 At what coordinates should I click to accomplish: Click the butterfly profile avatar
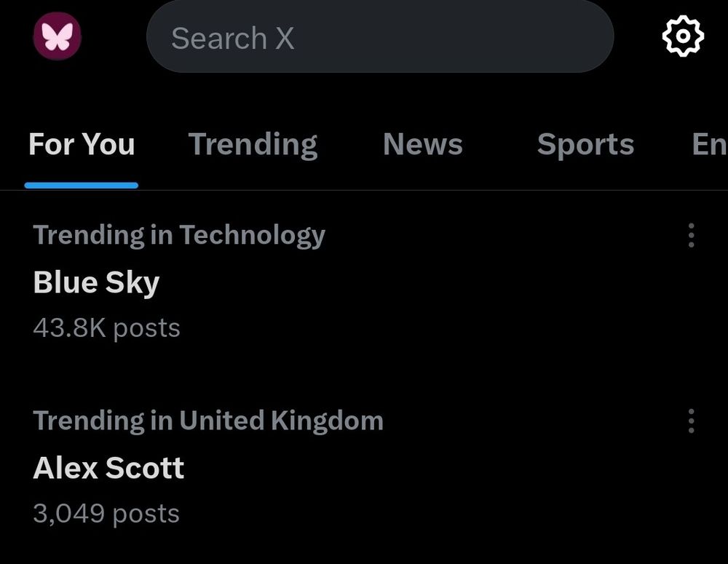[x=57, y=36]
